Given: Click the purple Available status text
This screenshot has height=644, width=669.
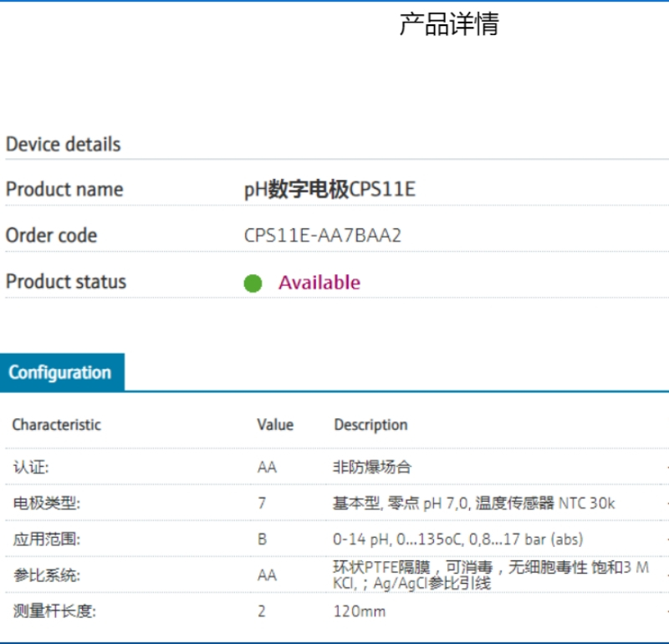Looking at the screenshot, I should click(x=319, y=283).
